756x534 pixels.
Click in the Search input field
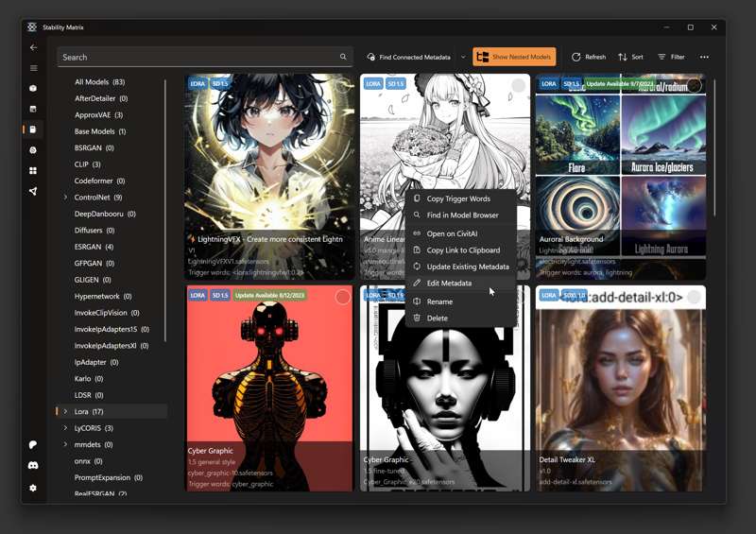click(198, 57)
